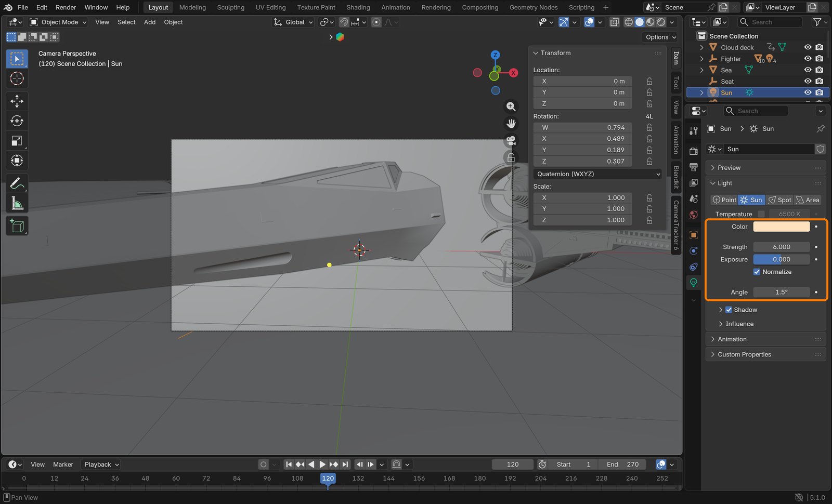Image resolution: width=832 pixels, height=504 pixels.
Task: Hide the Fighter object with its eye icon
Action: [x=808, y=59]
